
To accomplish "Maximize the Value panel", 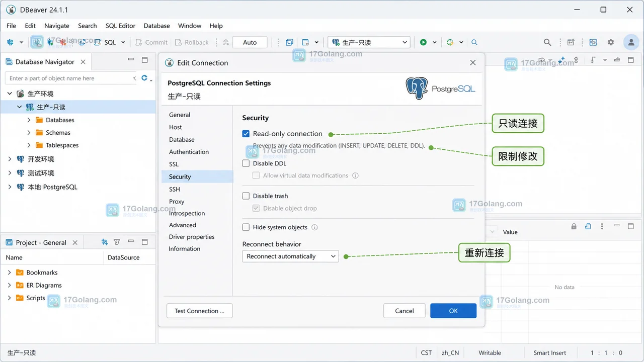I will point(631,227).
